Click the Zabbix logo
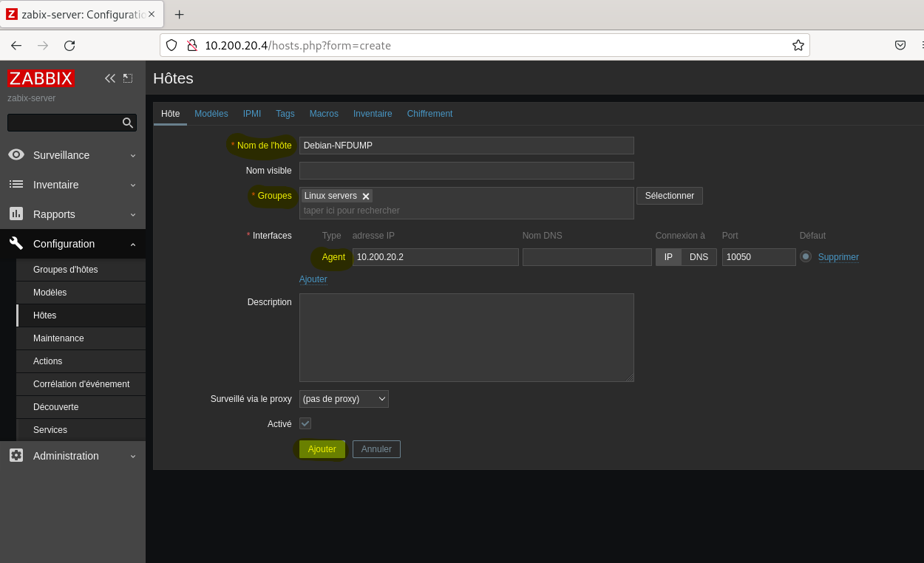Screen dimensions: 924x563 click(41, 78)
